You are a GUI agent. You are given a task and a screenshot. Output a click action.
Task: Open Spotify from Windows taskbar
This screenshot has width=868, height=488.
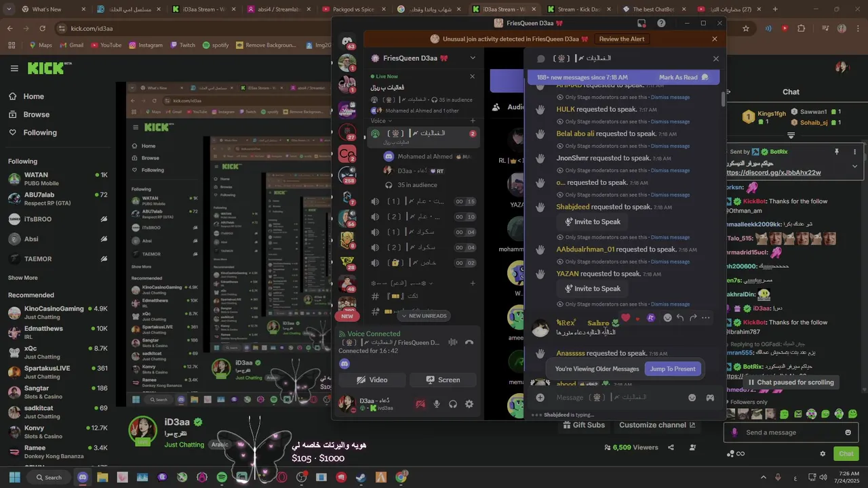pos(222,477)
